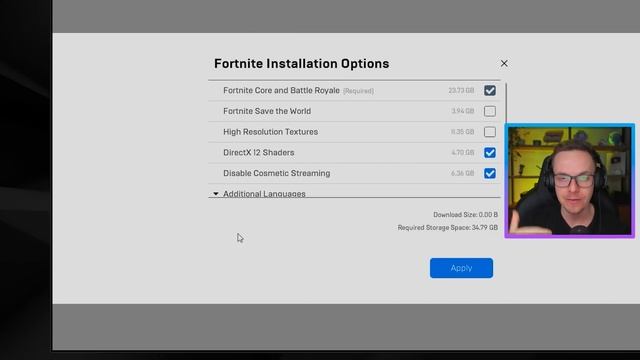Select 'Fortnite Core and Battle Royale' text
This screenshot has height=360, width=640.
tap(281, 91)
